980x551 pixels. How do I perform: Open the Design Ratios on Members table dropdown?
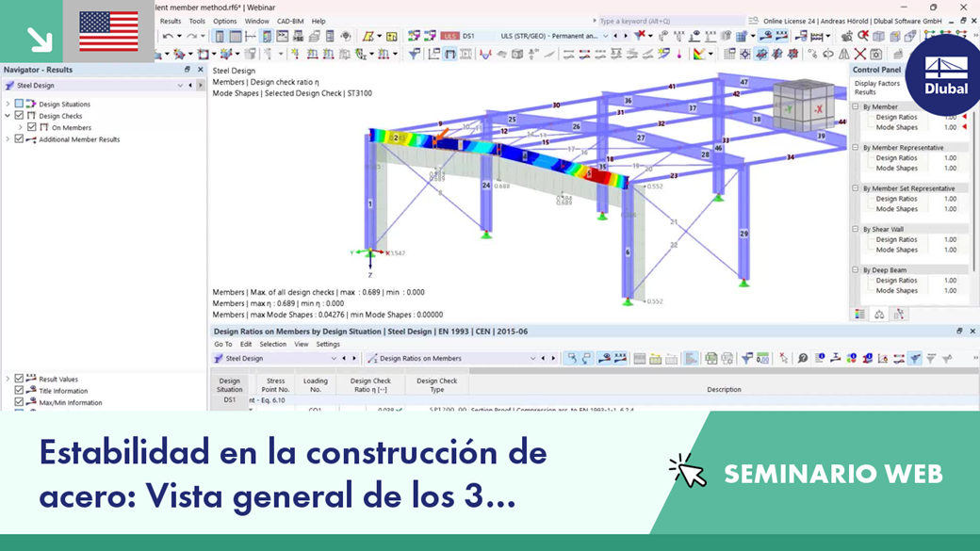pyautogui.click(x=532, y=359)
